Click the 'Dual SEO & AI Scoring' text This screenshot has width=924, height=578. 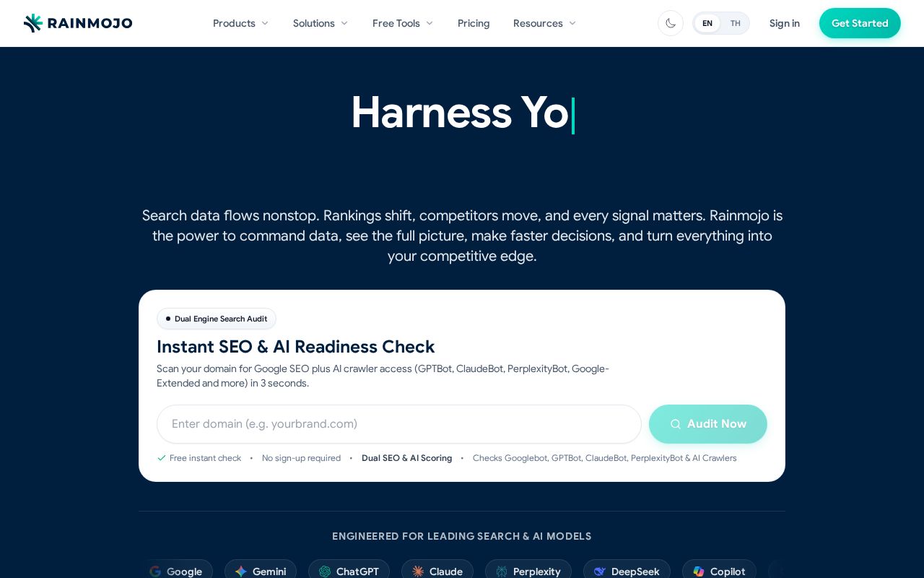407,458
